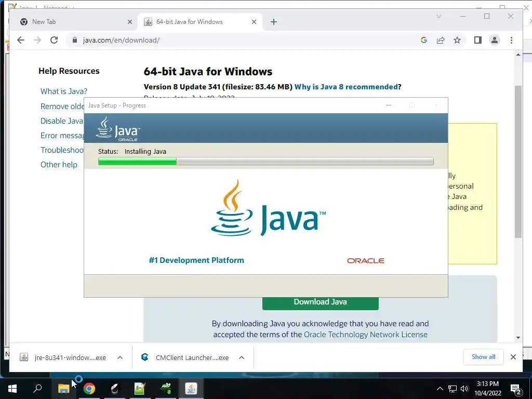Click the scrollbar up arrow
Screen dimensions: 532x399
[x=518, y=55]
